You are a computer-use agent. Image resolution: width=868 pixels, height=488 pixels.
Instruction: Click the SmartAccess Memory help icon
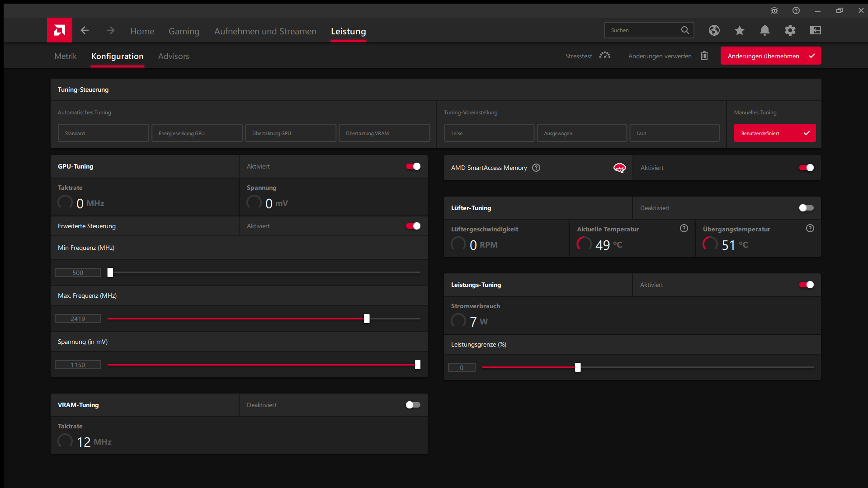[x=536, y=168]
